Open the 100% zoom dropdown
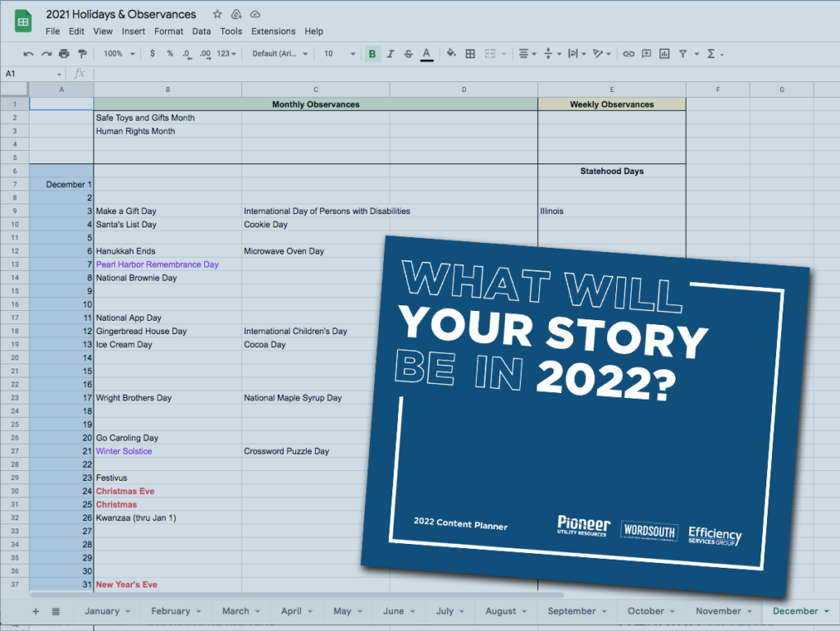 click(x=118, y=54)
